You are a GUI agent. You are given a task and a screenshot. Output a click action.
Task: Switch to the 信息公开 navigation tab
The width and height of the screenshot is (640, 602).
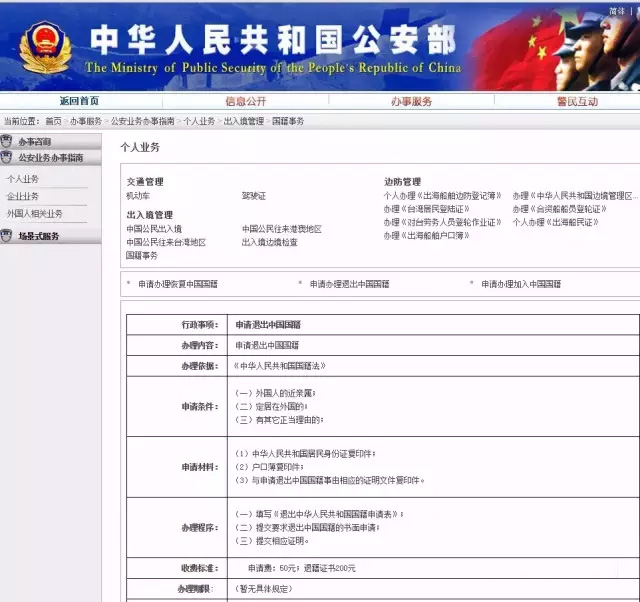point(245,101)
